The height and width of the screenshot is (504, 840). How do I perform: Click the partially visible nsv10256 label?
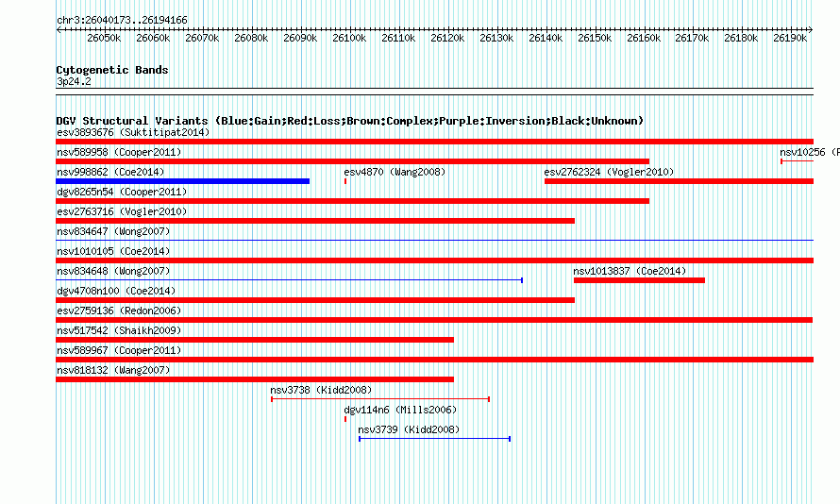[x=810, y=152]
